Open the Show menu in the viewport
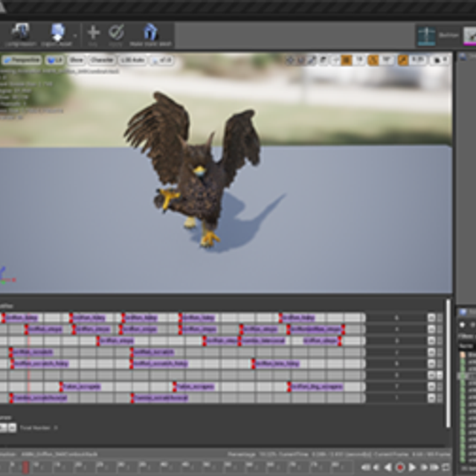476x476 pixels. click(x=77, y=60)
